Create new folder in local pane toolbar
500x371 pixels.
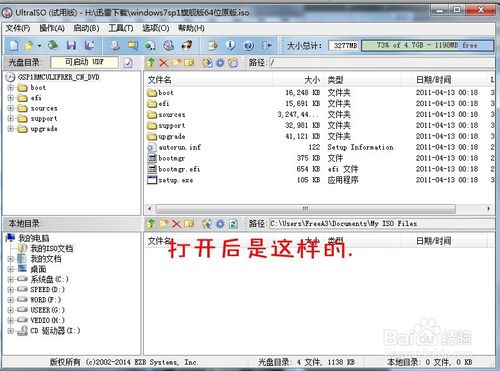163,224
